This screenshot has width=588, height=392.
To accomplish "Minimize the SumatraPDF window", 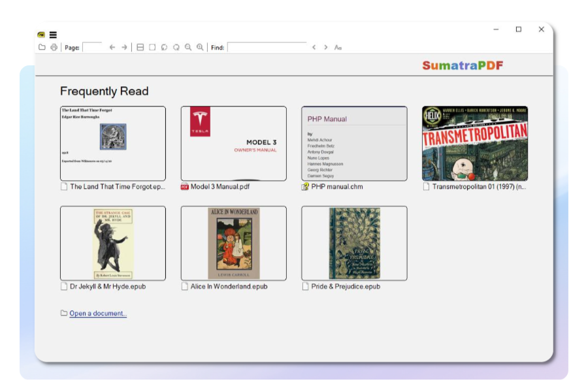I will pos(496,29).
